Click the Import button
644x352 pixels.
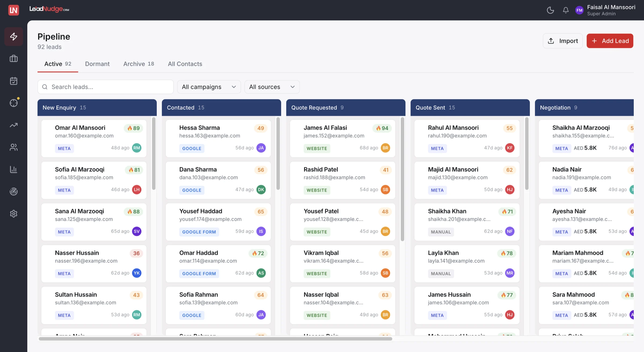[563, 41]
